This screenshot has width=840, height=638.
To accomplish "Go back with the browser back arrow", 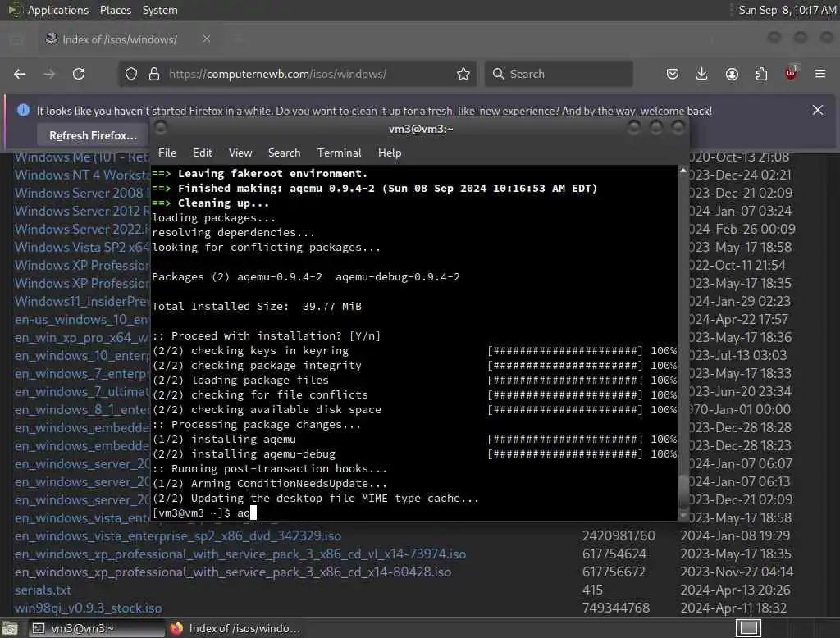I will click(20, 74).
